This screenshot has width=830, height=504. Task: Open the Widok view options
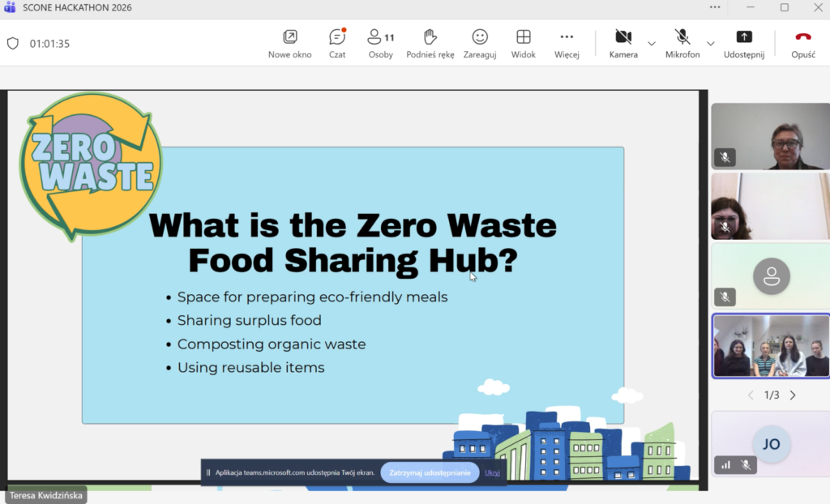(524, 43)
